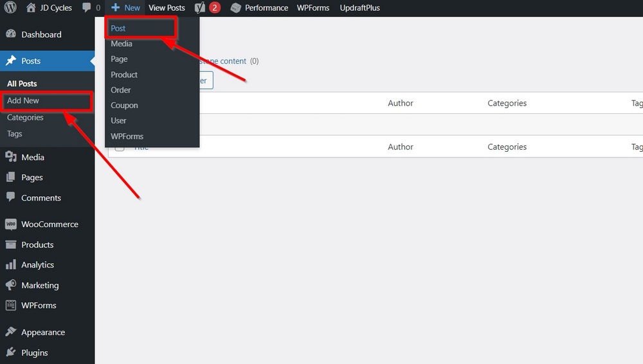Choose Product from the New dropdown

pos(124,75)
